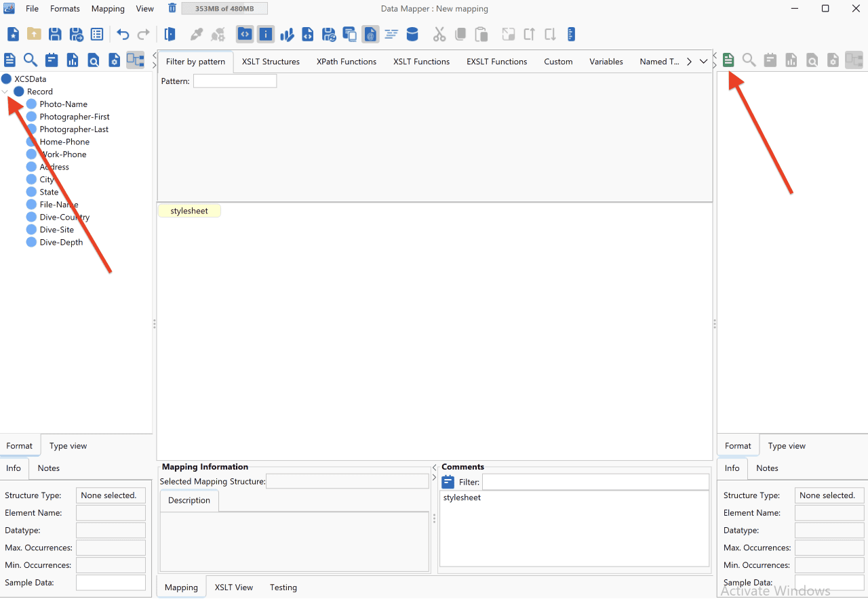The height and width of the screenshot is (599, 868).
Task: Click the grayed move-down arrow icon
Action: click(x=550, y=34)
